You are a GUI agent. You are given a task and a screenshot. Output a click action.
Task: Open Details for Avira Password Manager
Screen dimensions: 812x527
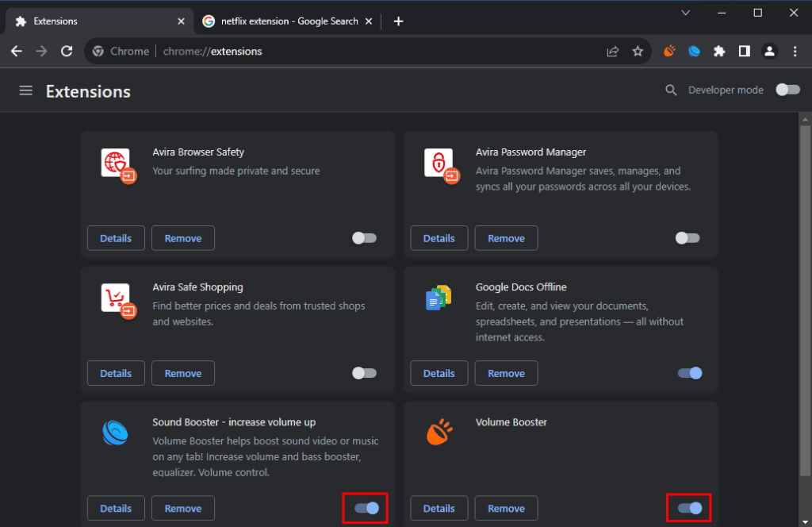pos(439,238)
